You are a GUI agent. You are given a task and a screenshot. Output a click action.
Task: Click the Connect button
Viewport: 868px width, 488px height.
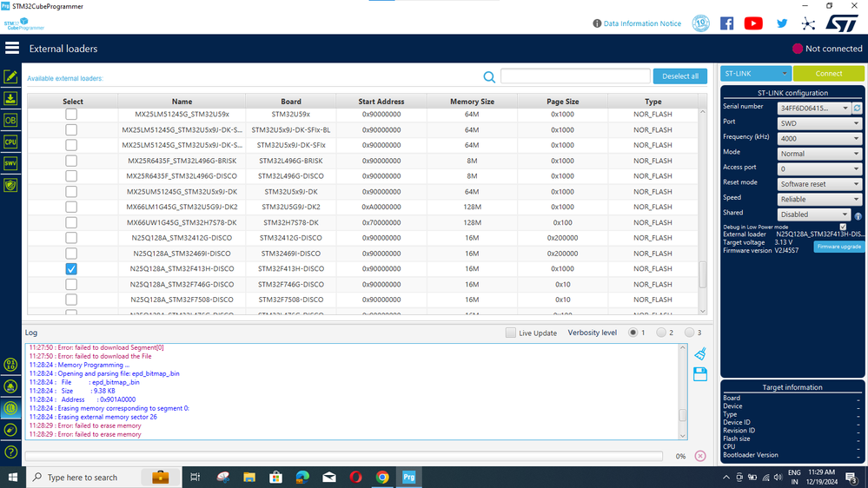click(x=828, y=74)
